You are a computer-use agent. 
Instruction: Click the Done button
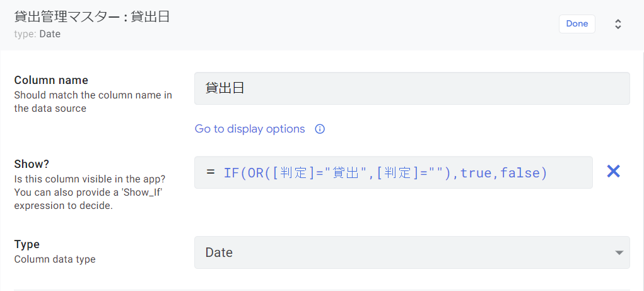pos(577,24)
